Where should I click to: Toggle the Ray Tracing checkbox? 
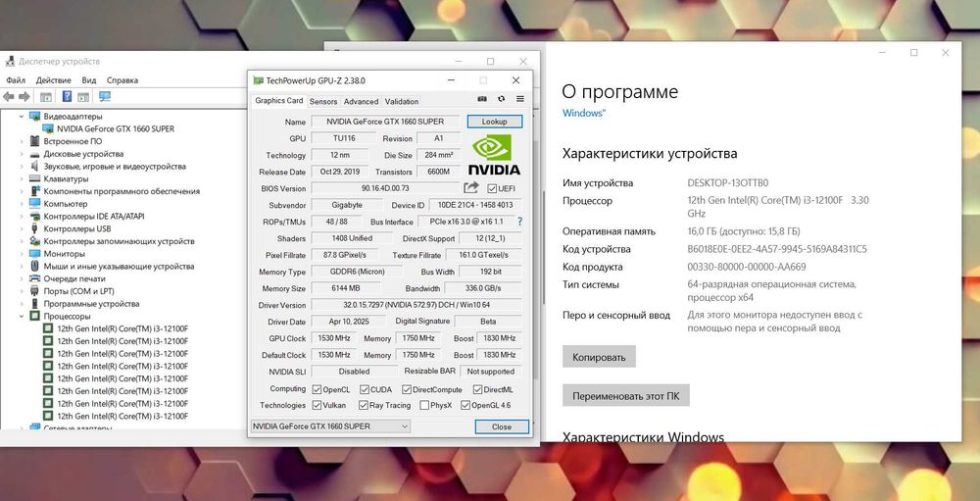(364, 405)
